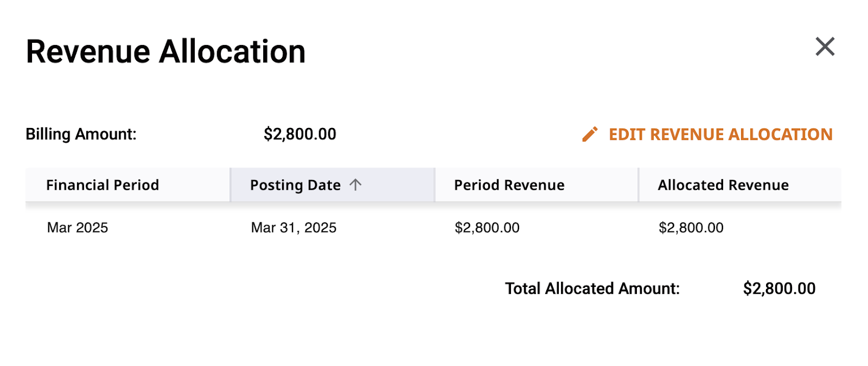Select the $2,800.00 period revenue cell
868x366 pixels.
[x=487, y=228]
